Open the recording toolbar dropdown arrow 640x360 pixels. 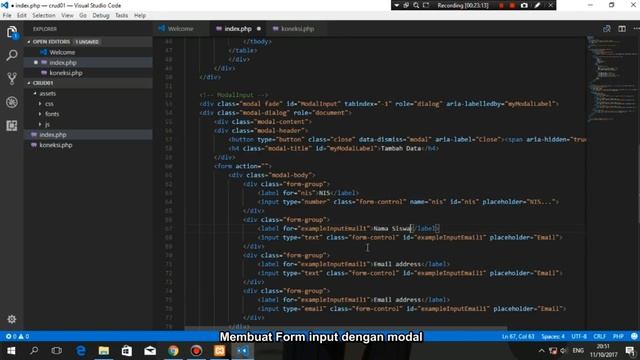396,5
